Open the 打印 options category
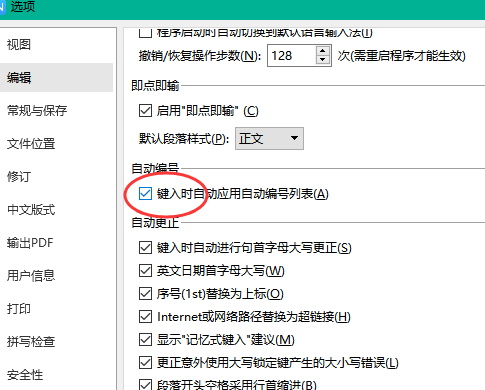Viewport: 485px width, 390px height. pyautogui.click(x=19, y=308)
